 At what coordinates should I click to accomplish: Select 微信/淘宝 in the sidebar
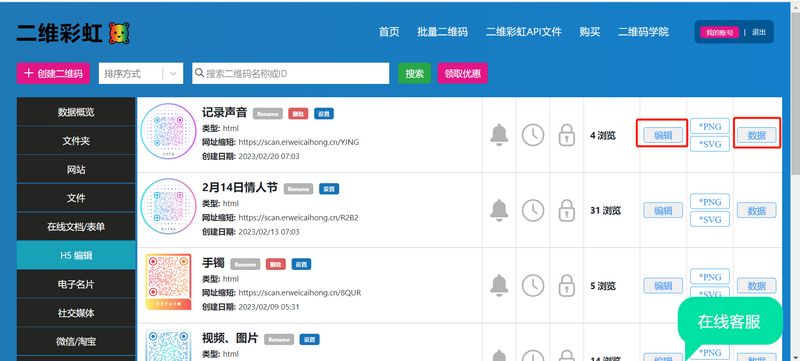(x=76, y=341)
